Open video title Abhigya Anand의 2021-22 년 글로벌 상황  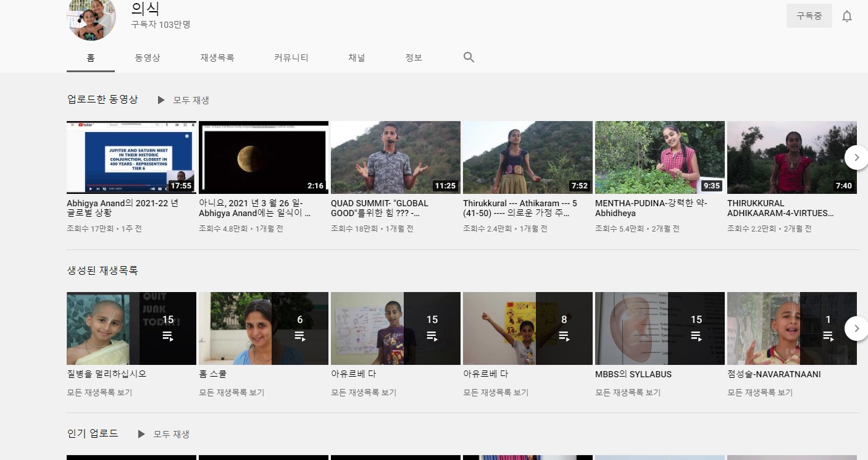(x=122, y=208)
